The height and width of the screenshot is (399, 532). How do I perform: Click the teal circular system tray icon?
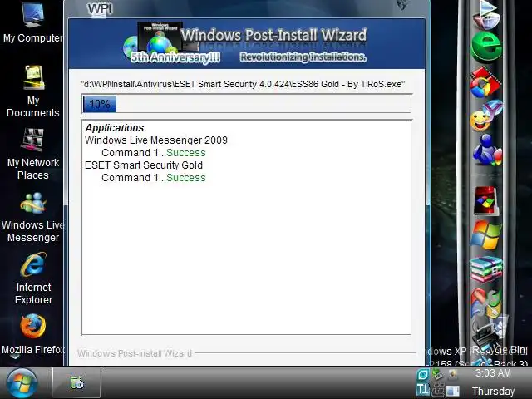[423, 375]
